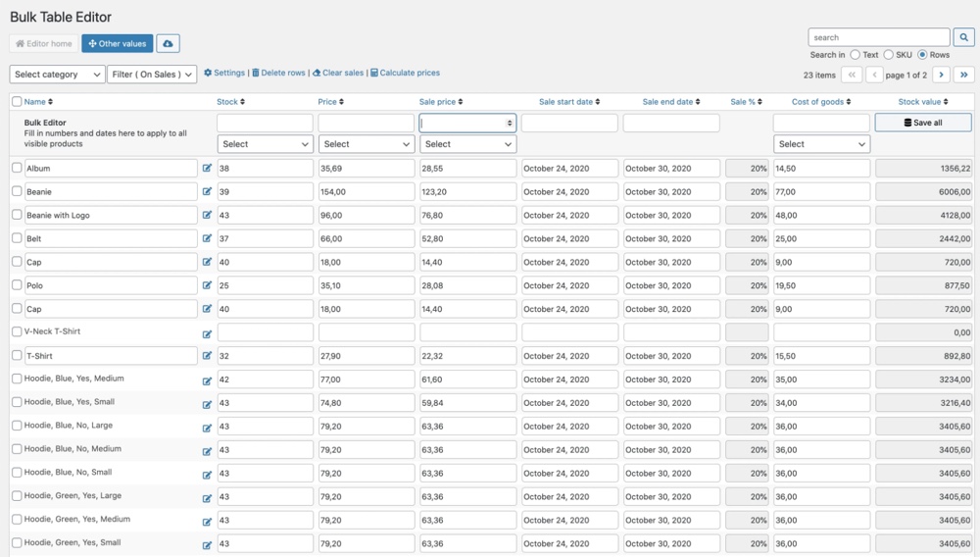Open bulk Cost of goods Select dropdown
980x557 pixels.
tap(821, 144)
